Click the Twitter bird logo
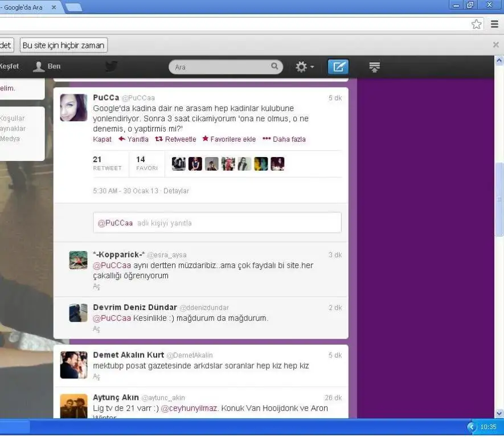Screen dimensions: 504x437 click(x=112, y=67)
